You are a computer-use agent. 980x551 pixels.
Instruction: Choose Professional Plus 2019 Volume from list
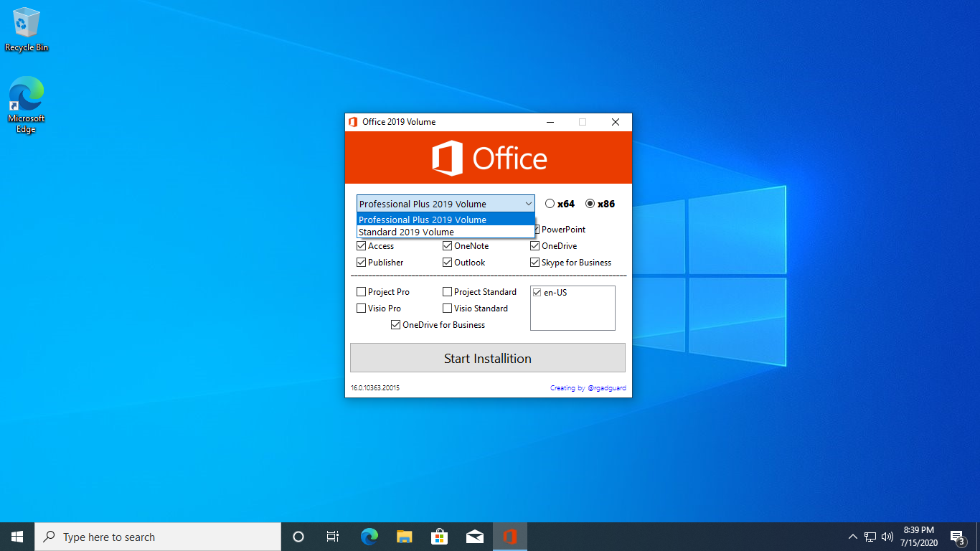point(446,220)
